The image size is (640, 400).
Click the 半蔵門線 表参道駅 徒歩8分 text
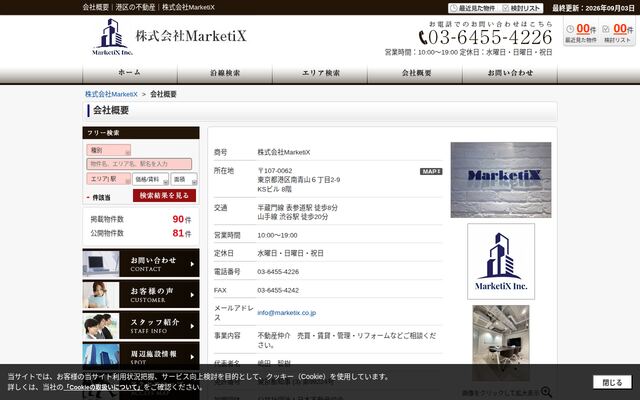pyautogui.click(x=298, y=208)
